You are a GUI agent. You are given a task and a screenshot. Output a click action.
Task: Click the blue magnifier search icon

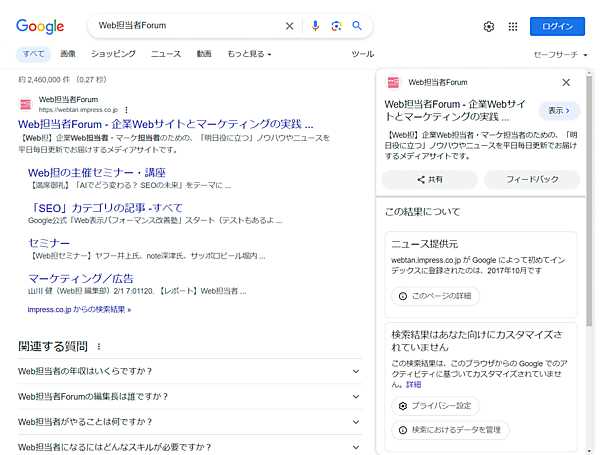[x=357, y=26]
